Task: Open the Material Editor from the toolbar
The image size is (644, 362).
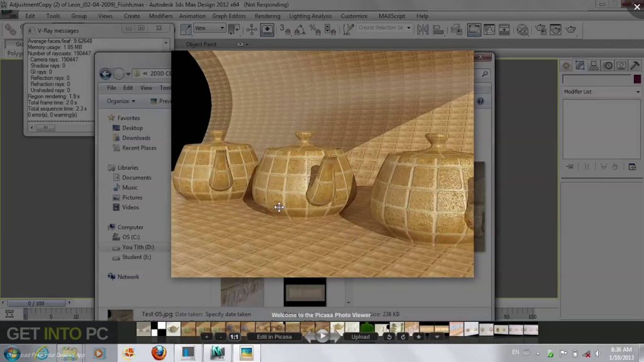Action: coord(523,30)
